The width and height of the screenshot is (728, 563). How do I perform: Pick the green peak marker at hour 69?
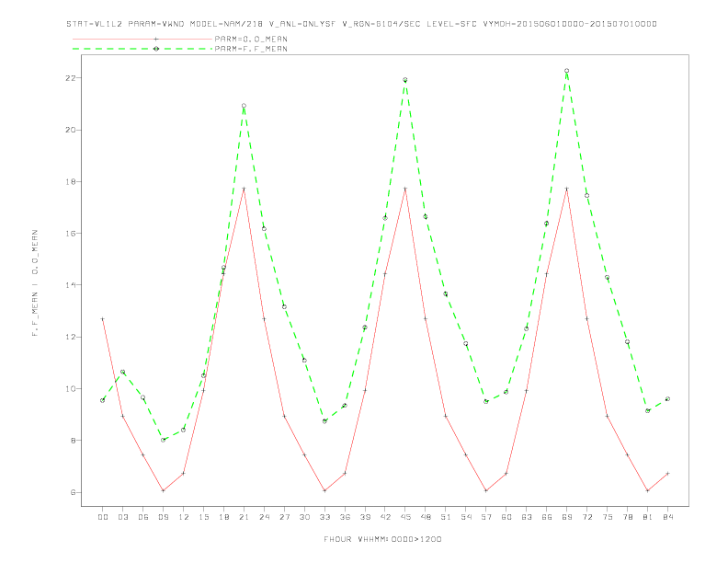tap(567, 71)
